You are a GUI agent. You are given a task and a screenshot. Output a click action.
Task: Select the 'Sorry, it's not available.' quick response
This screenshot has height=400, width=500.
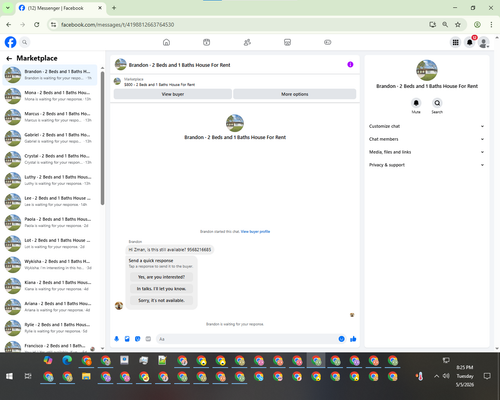pos(161,300)
